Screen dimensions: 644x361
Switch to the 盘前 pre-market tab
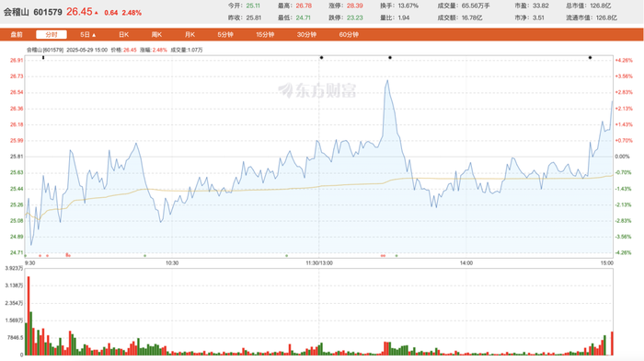click(17, 35)
